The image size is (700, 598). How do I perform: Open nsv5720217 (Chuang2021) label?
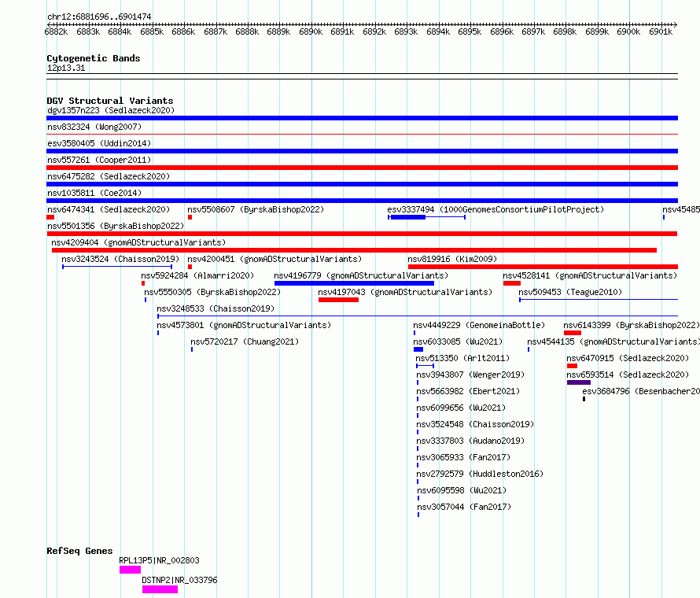point(245,341)
